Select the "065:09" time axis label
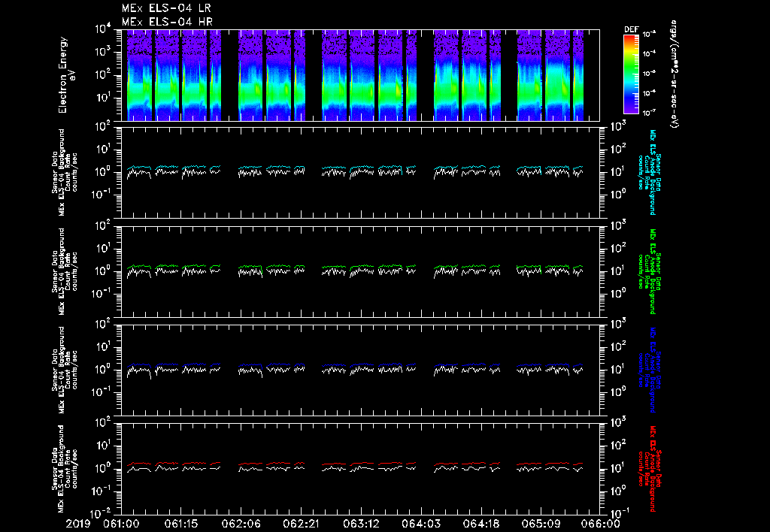This screenshot has width=770, height=532. click(541, 524)
